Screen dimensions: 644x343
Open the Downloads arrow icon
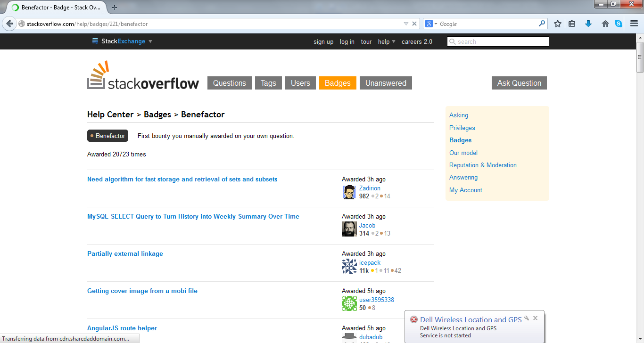tap(588, 23)
